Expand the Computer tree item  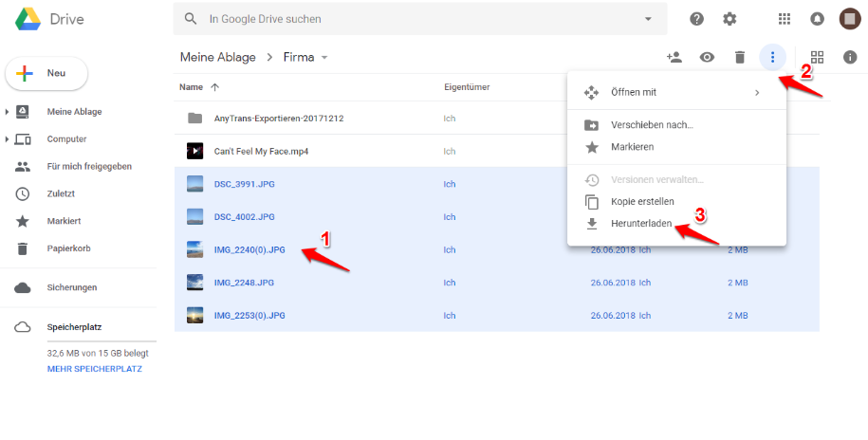[x=8, y=139]
